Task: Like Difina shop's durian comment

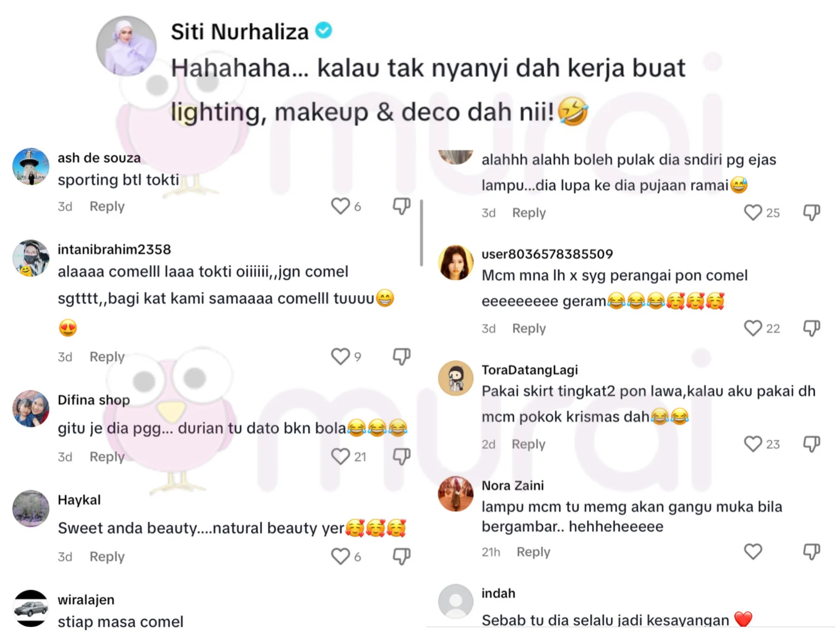Action: (x=340, y=456)
